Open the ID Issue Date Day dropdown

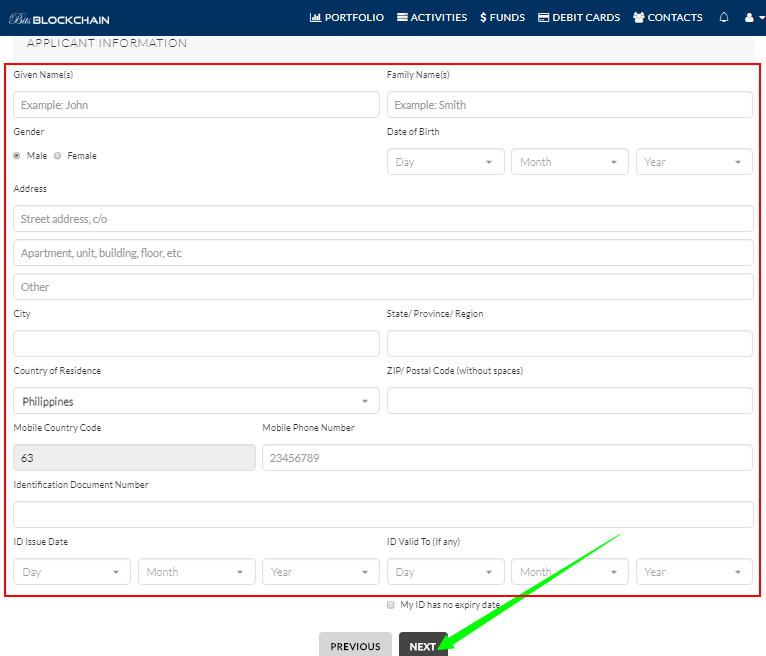[72, 572]
